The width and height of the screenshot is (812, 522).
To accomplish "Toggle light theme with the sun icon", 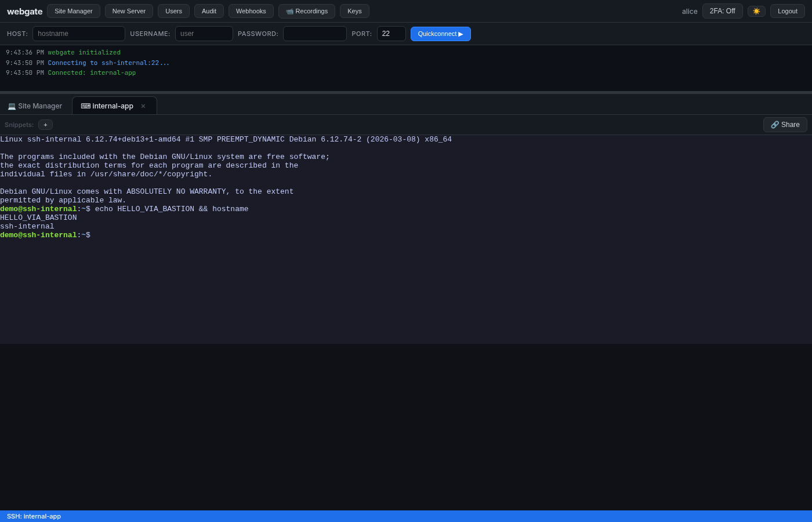I will (756, 11).
